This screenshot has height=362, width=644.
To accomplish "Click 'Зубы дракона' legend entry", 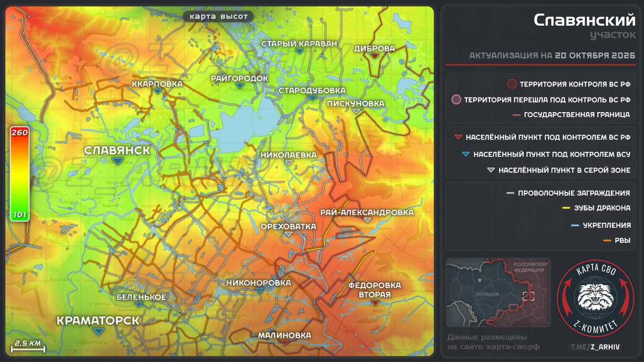I will [x=602, y=208].
